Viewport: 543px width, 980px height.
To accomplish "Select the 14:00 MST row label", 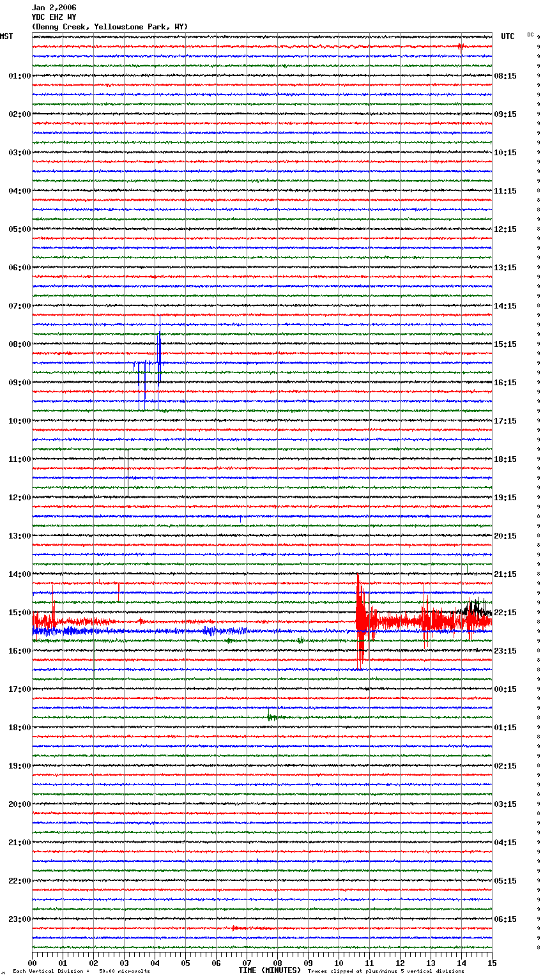I will point(19,574).
